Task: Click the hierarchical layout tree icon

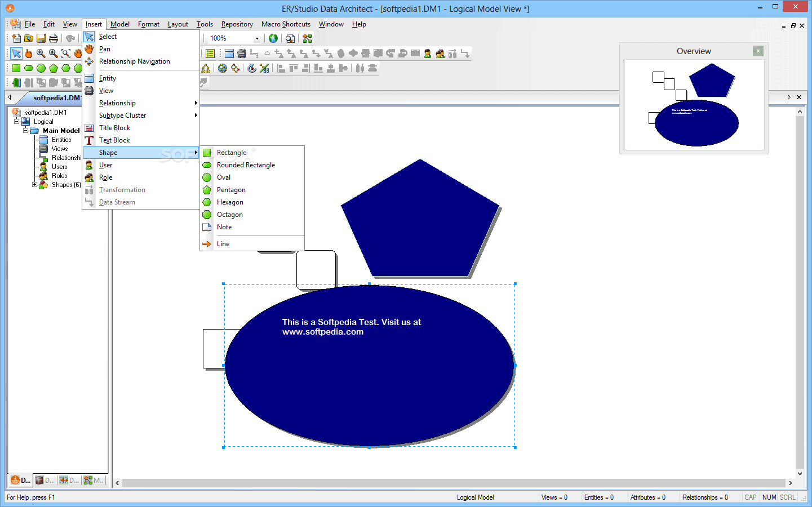Action: (x=206, y=68)
